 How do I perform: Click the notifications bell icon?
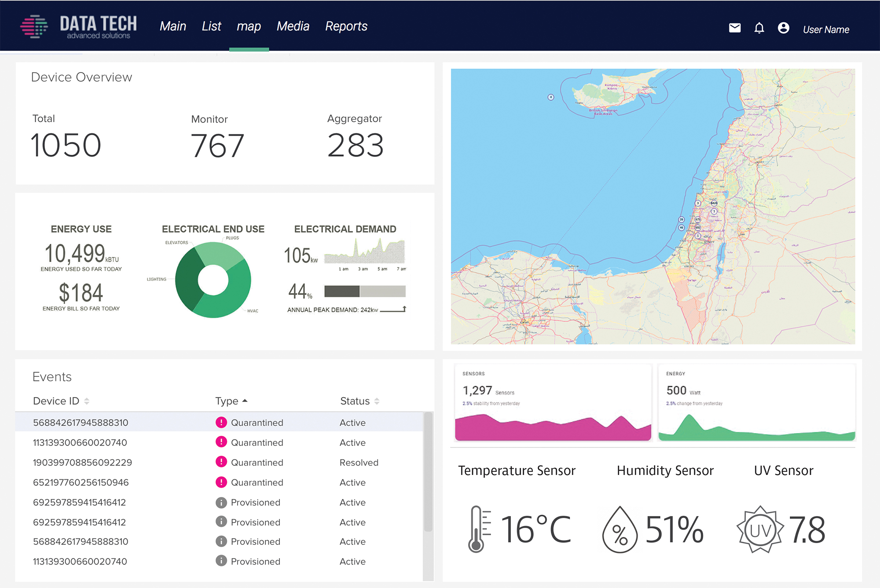click(x=759, y=28)
